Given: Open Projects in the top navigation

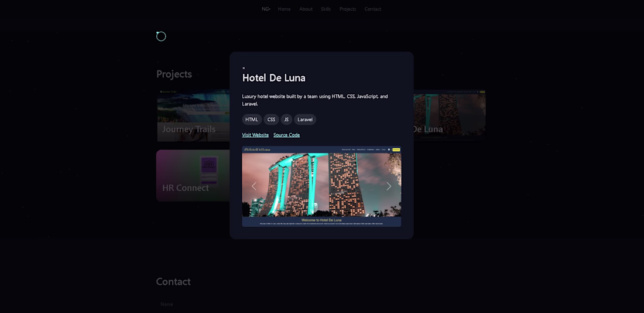Looking at the screenshot, I should click(347, 9).
